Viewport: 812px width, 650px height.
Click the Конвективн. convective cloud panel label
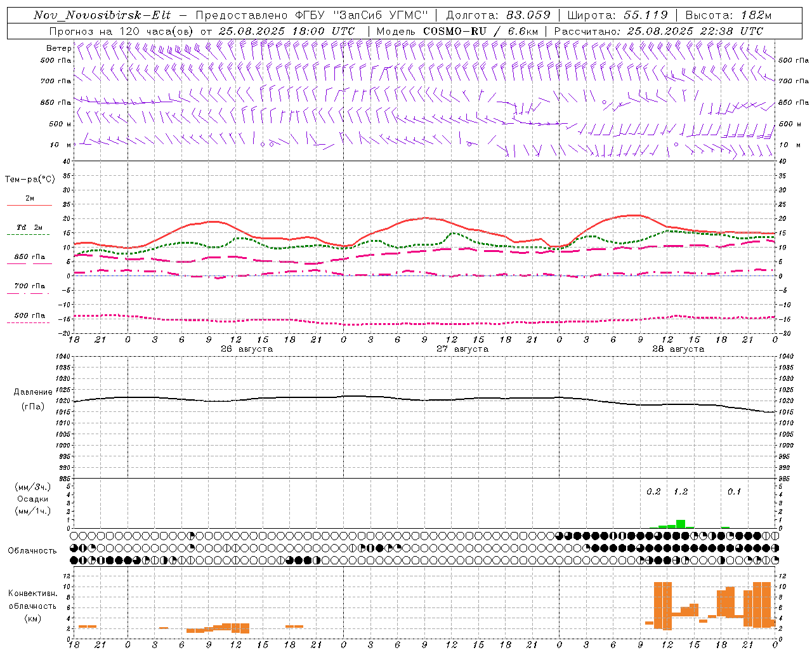pyautogui.click(x=32, y=594)
